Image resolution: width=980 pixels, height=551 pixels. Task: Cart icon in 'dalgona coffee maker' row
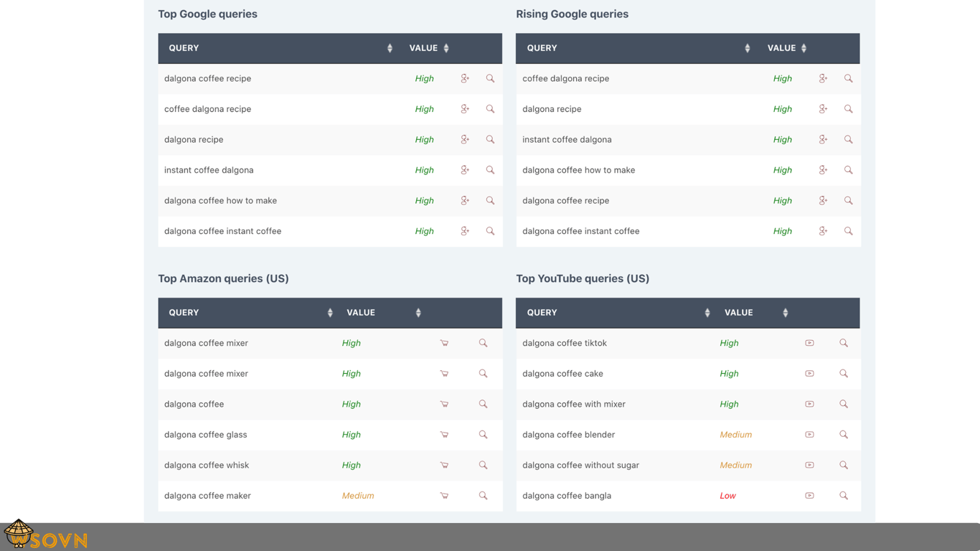coord(444,496)
